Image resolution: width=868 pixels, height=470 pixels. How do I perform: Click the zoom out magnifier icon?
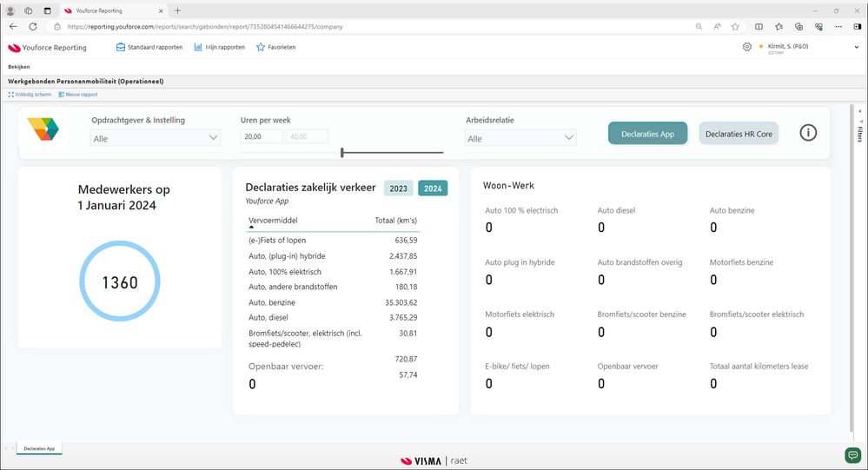699,27
